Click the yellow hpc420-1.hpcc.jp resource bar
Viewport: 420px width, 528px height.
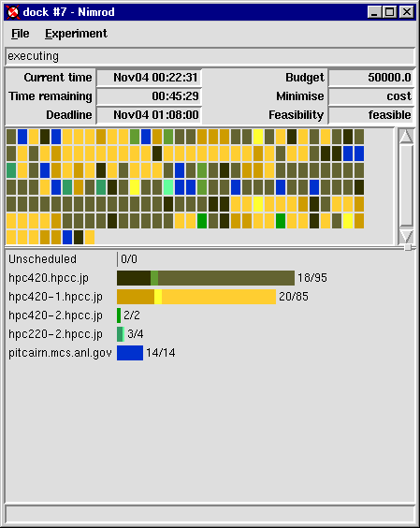tap(196, 297)
